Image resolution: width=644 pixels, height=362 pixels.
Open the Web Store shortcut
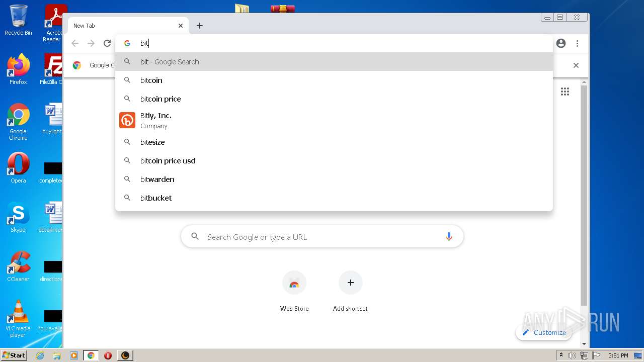pos(294,292)
